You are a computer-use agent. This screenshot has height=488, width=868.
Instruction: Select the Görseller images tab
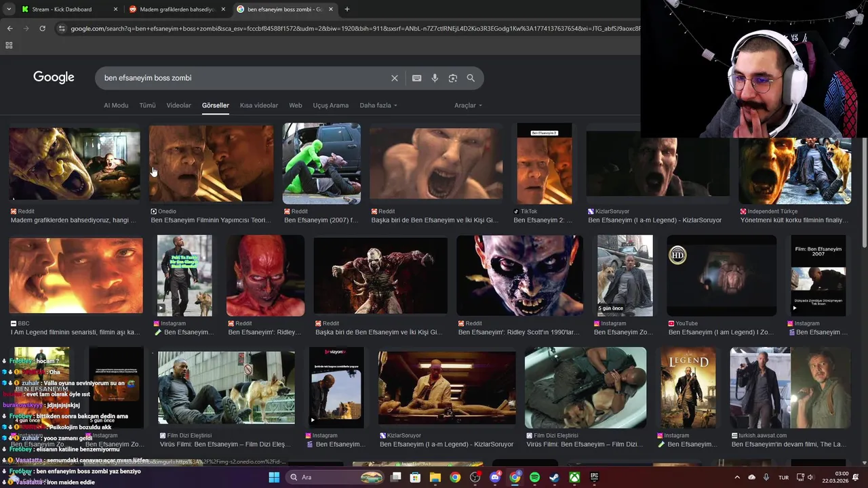216,106
